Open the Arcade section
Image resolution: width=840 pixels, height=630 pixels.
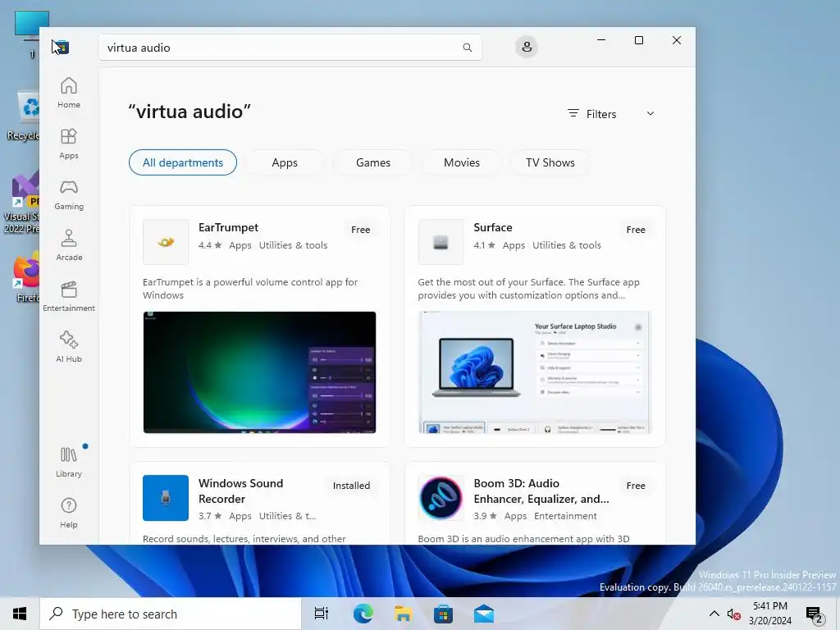69,245
